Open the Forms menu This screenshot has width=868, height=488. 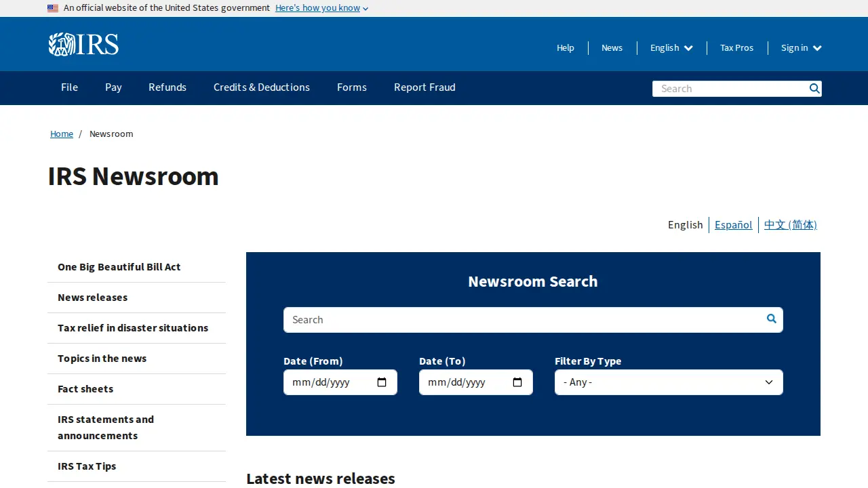coord(352,87)
